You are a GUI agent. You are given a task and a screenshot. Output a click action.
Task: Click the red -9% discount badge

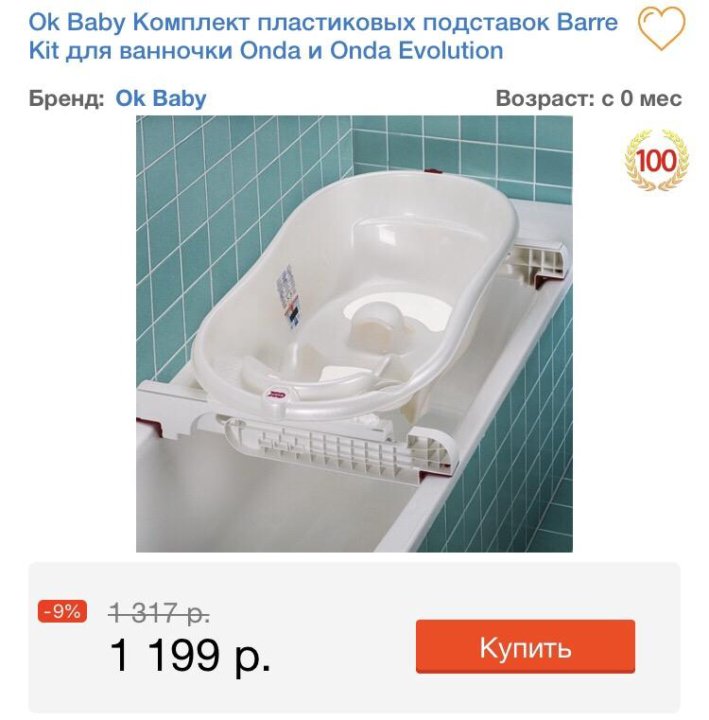tap(62, 611)
